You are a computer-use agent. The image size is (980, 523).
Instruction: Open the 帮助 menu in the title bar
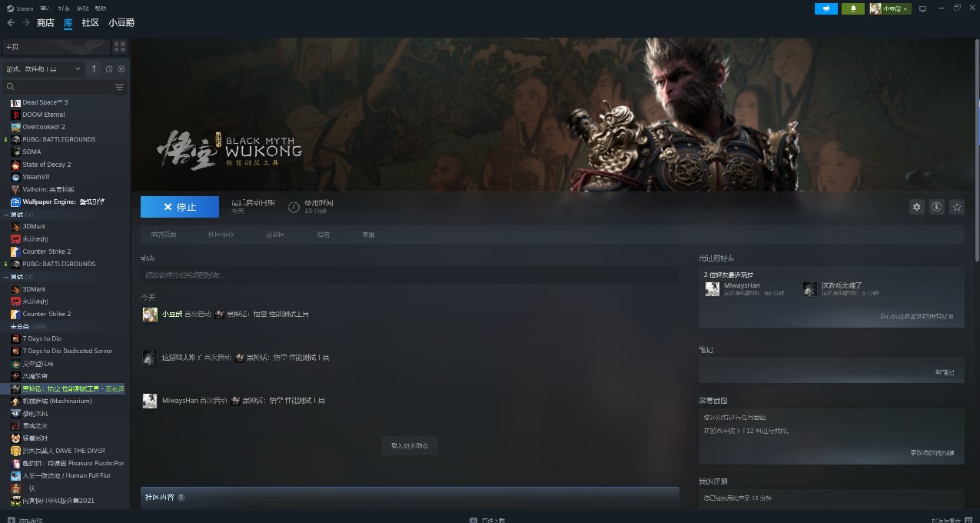100,8
